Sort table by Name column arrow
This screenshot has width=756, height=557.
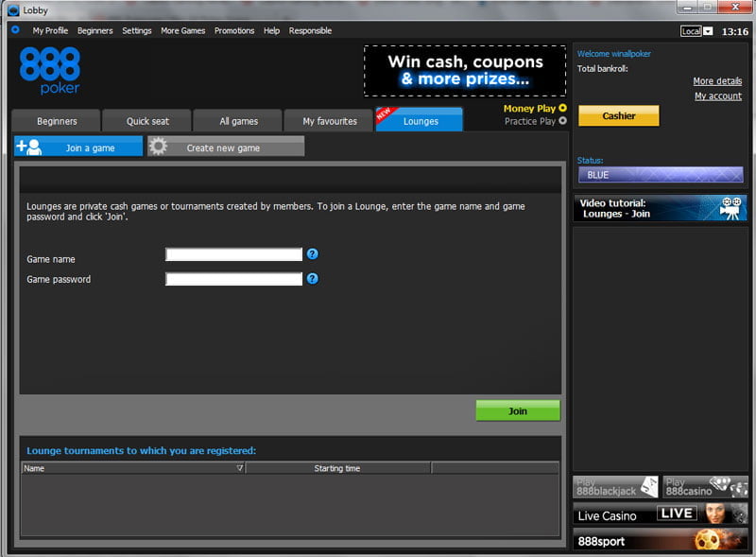pyautogui.click(x=240, y=468)
